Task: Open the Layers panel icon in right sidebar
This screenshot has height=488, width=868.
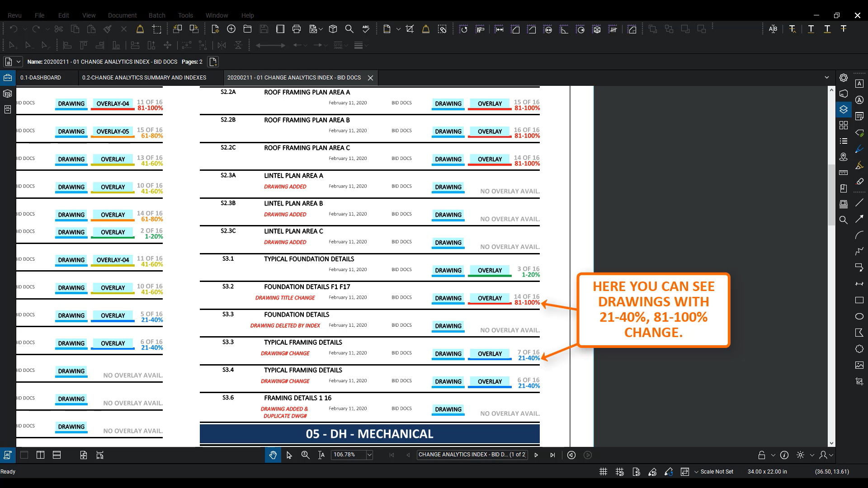Action: (x=844, y=109)
